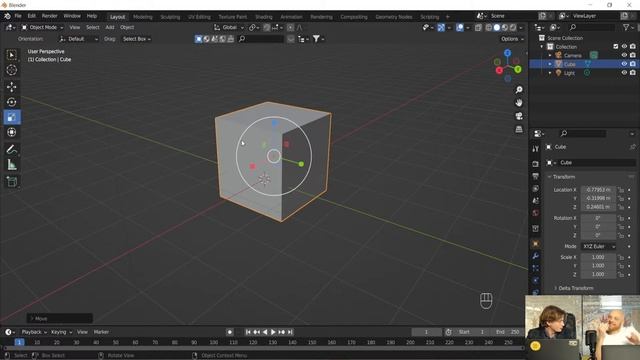Expand the Light tree item arrow
640x360 pixels.
(550, 73)
